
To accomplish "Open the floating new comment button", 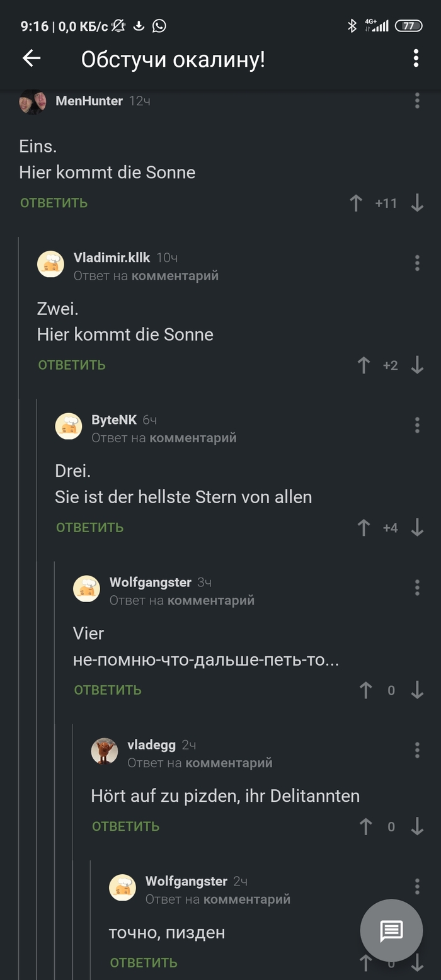I will click(391, 930).
